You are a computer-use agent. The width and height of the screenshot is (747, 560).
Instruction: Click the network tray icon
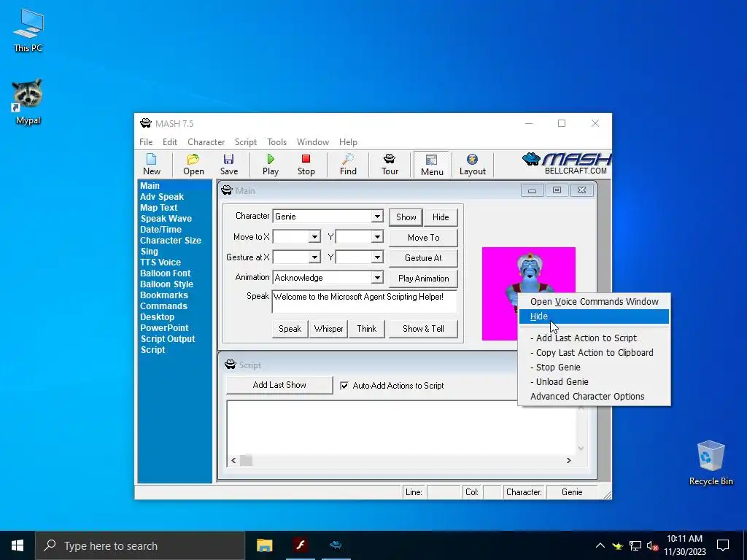tap(635, 546)
